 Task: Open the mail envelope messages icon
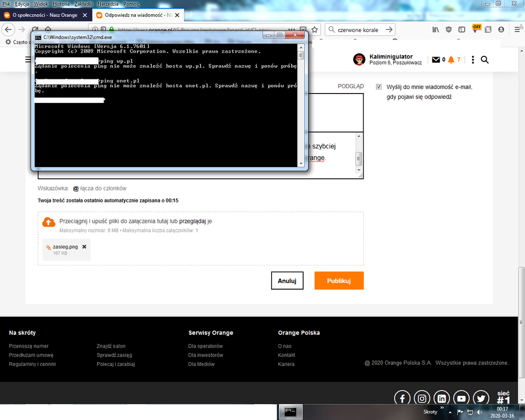click(436, 59)
